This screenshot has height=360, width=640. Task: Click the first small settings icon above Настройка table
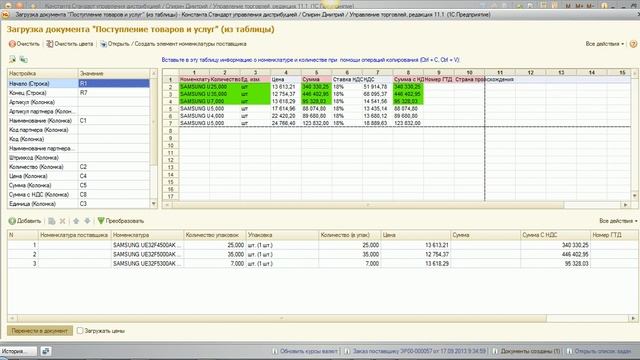[x=13, y=59]
